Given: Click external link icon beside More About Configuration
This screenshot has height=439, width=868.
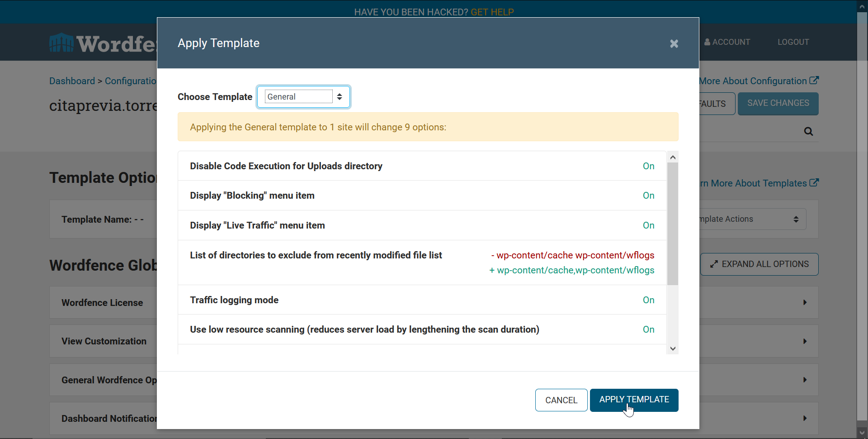Looking at the screenshot, I should point(814,81).
